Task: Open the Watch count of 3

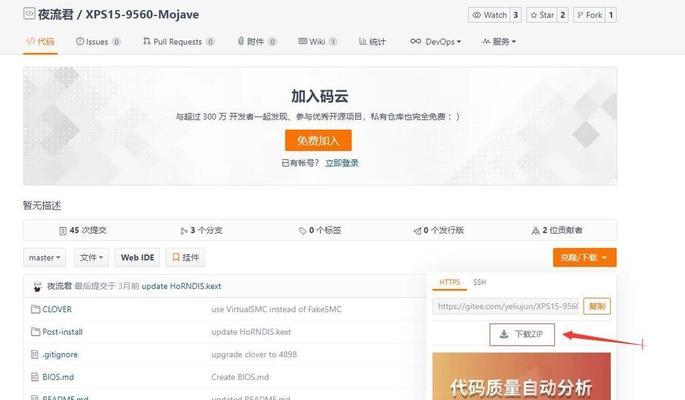Action: pyautogui.click(x=515, y=15)
